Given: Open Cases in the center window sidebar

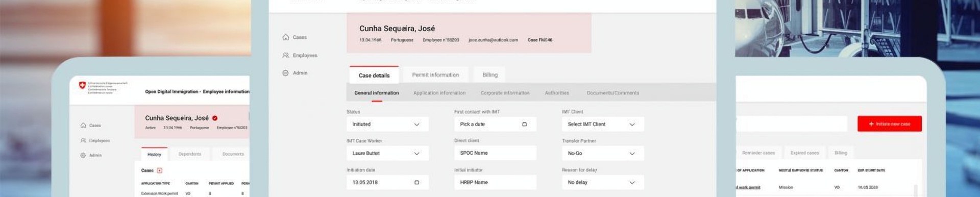Looking at the screenshot, I should 295,37.
